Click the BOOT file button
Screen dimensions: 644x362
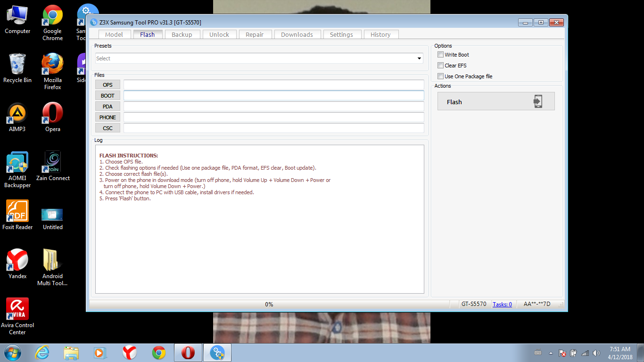pos(107,96)
